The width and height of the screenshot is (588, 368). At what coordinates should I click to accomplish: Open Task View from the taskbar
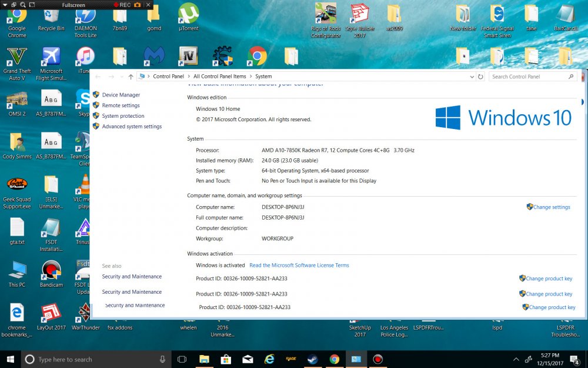point(182,359)
